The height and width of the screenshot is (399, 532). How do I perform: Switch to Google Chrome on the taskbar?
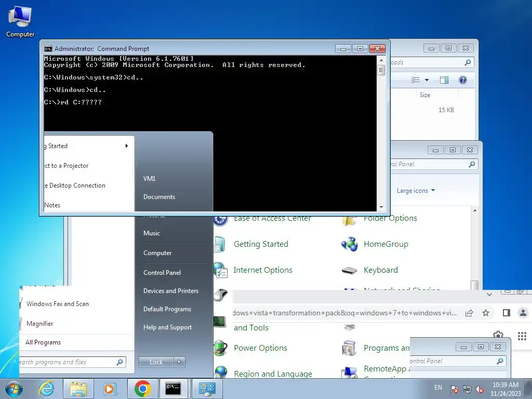[x=142, y=389]
